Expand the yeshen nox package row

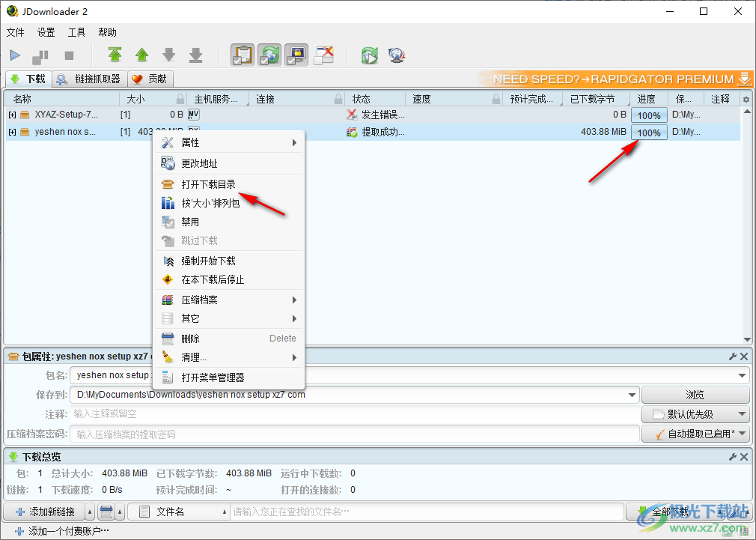click(x=13, y=132)
